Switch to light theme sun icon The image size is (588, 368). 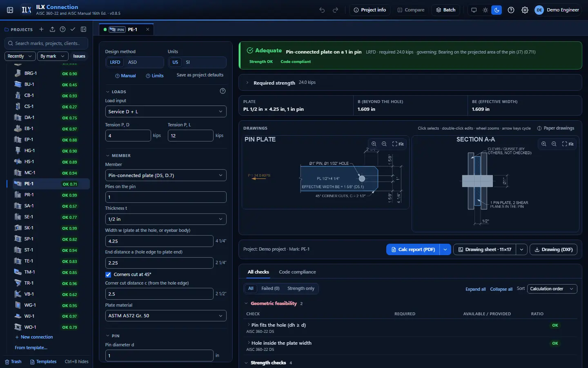coord(486,10)
